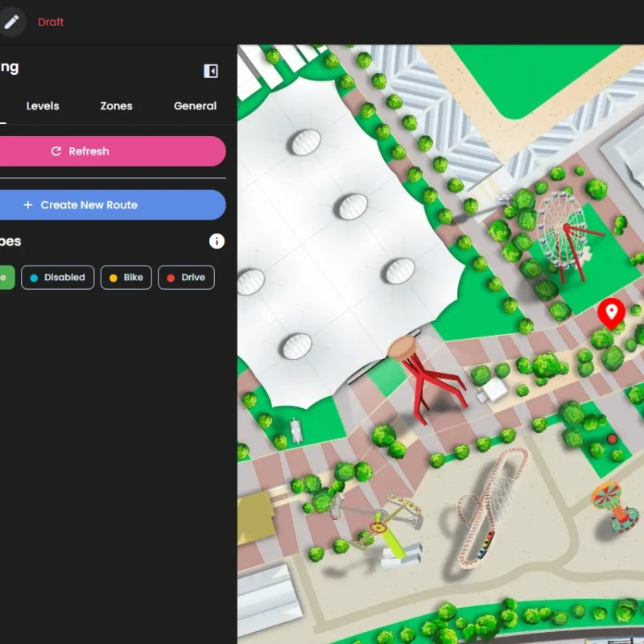Create a new route
Viewport: 644px width, 644px height.
(113, 204)
